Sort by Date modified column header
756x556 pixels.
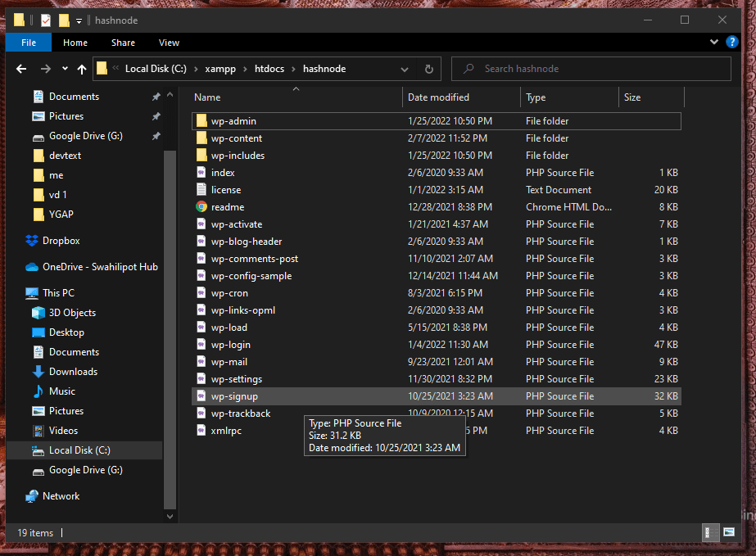coord(438,97)
